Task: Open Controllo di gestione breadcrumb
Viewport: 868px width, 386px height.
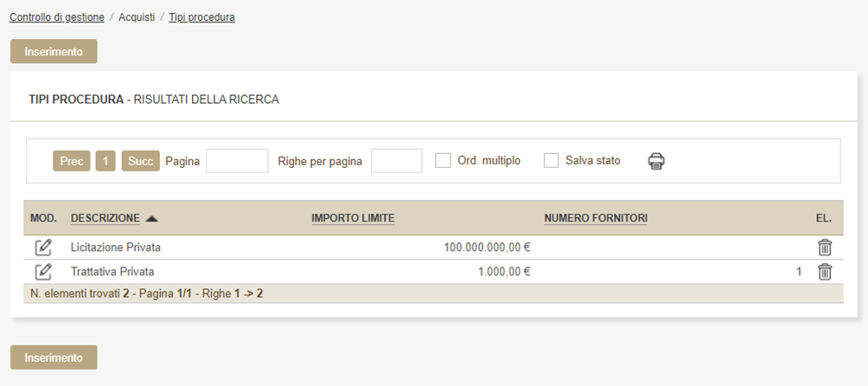Action: point(57,17)
